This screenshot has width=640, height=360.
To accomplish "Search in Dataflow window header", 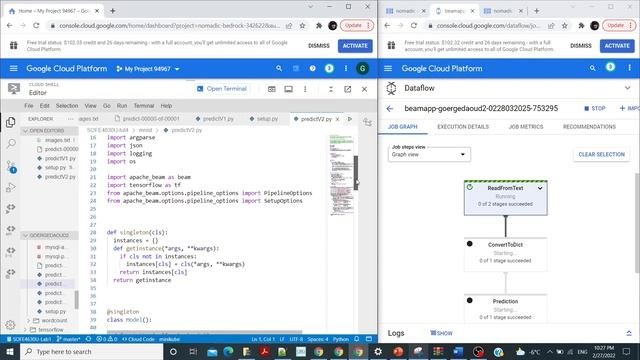I will click(592, 69).
